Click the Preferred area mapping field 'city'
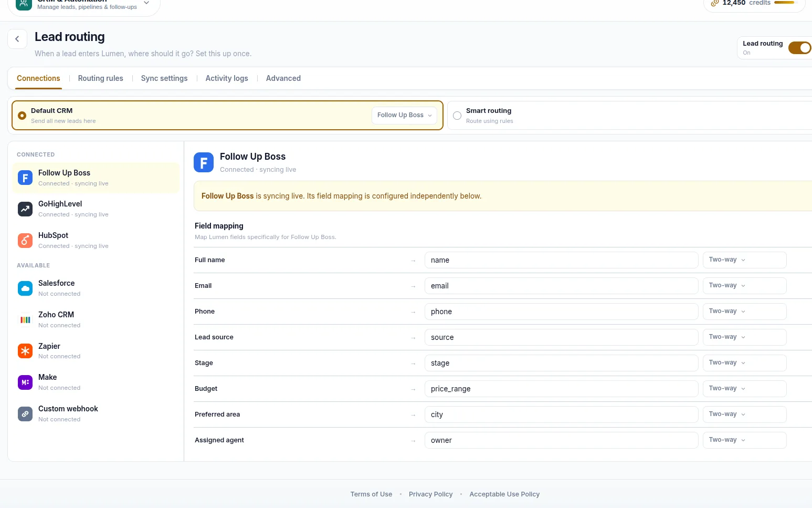 [561, 414]
